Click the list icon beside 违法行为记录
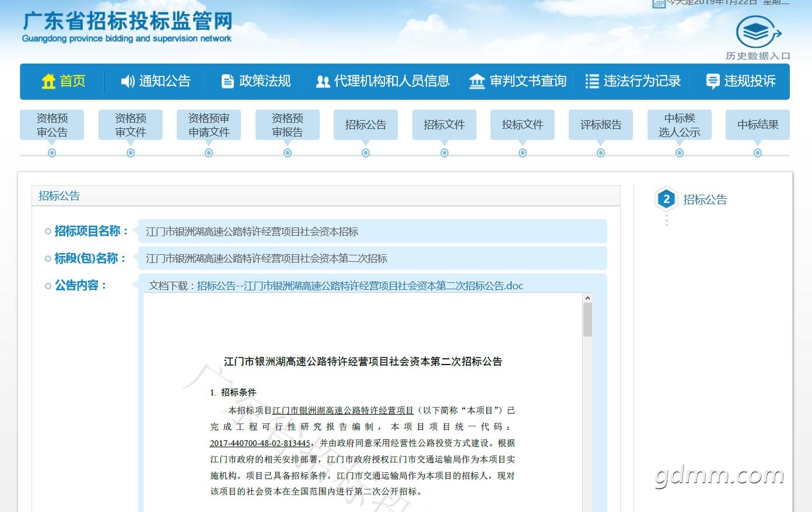812x512 pixels. point(592,82)
